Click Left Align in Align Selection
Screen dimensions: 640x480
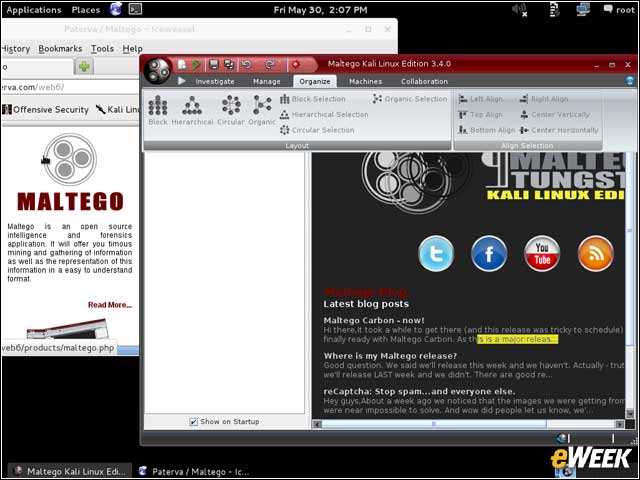481,99
